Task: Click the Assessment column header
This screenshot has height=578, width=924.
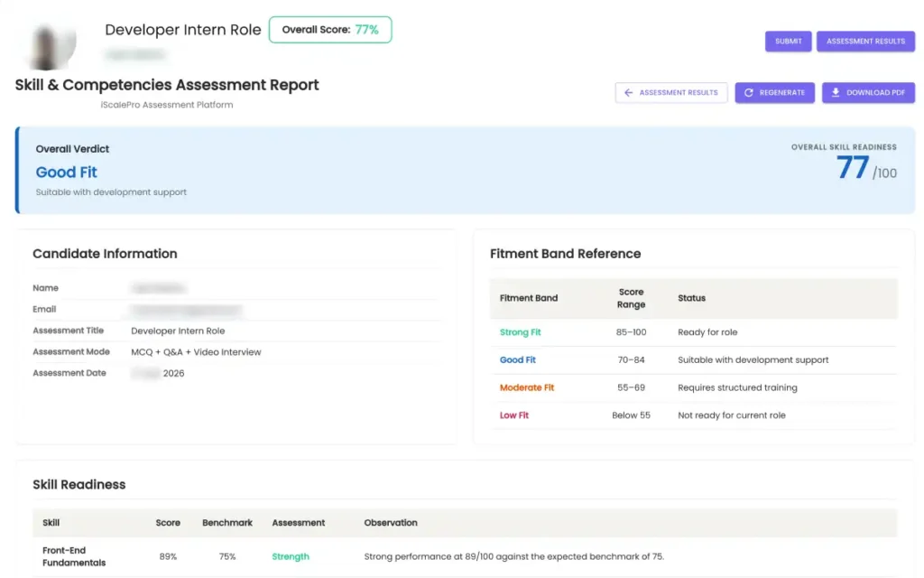Action: click(298, 523)
